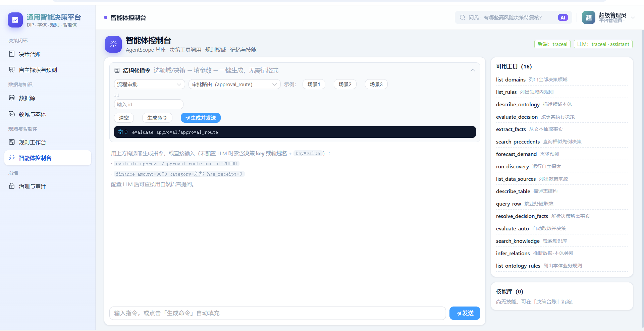Click the list_domains tool entry
The height and width of the screenshot is (331, 644).
[x=562, y=79]
